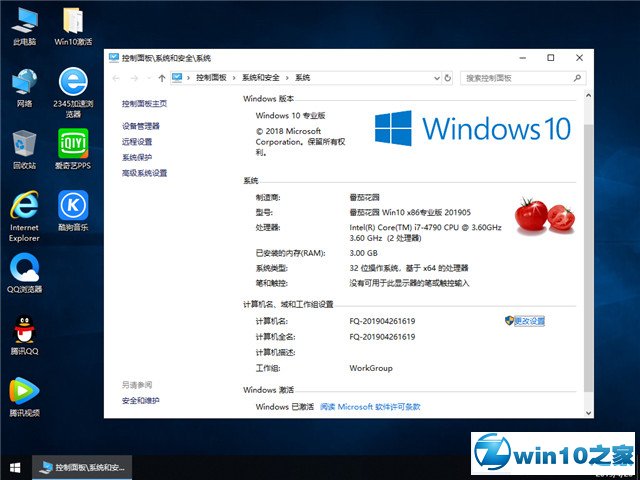Viewport: 640px width, 480px height.
Task: Open 高级系统设置 link
Action: (x=144, y=173)
